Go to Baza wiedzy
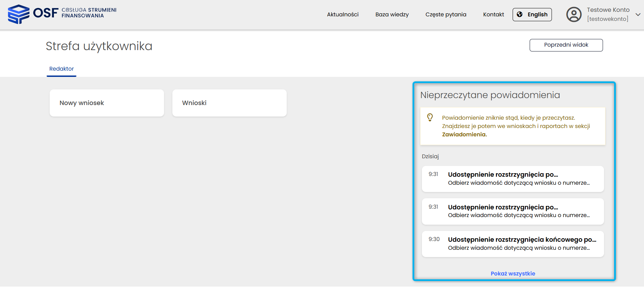The image size is (644, 288). [x=392, y=15]
